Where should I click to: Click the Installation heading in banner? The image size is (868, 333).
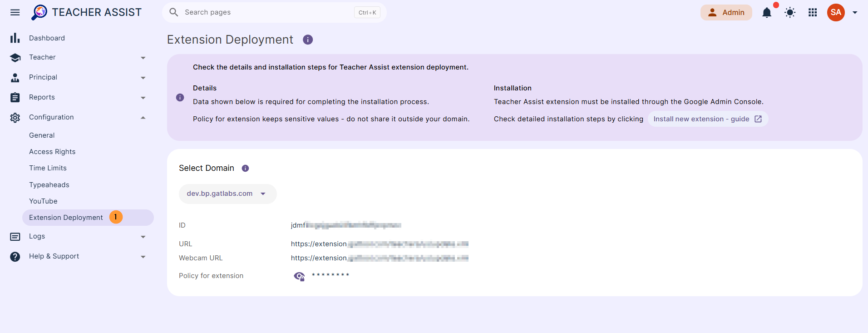tap(513, 88)
